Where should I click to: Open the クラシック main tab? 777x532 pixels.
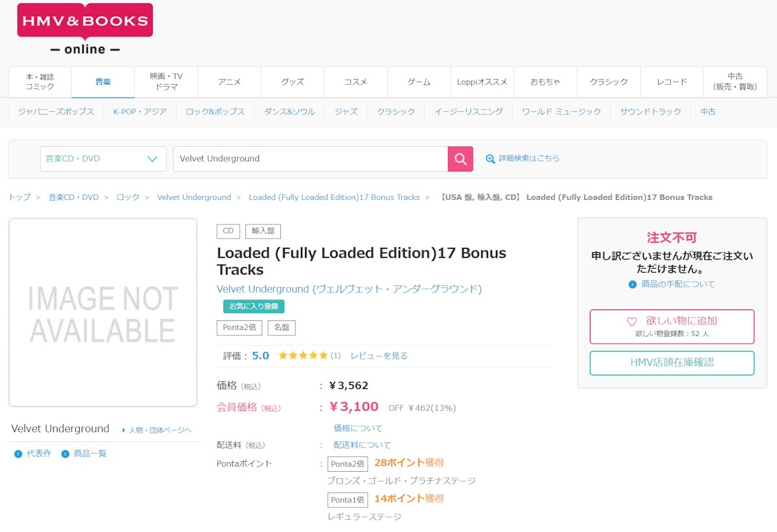coord(609,82)
